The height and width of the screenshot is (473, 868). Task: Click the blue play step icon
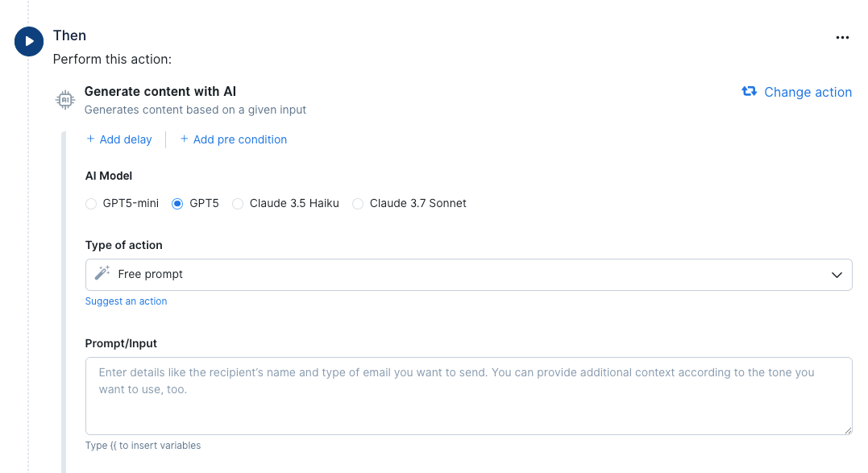tap(29, 41)
